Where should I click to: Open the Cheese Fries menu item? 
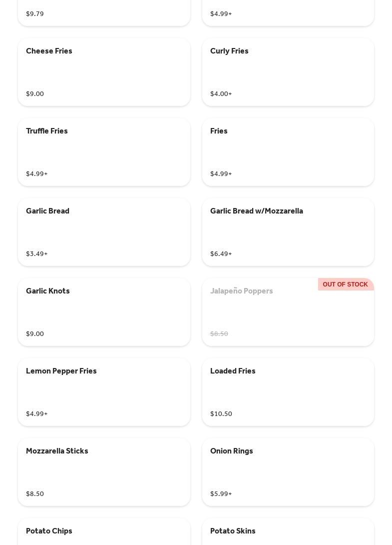(x=104, y=72)
